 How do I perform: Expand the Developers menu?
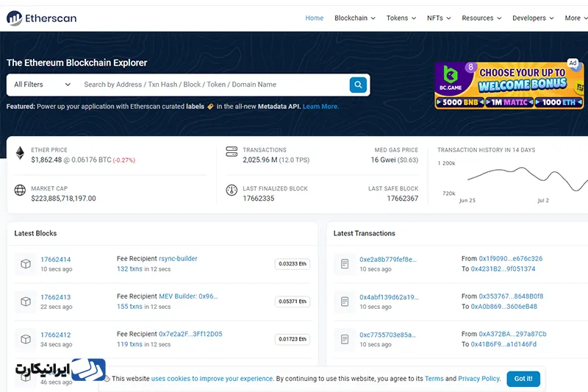pyautogui.click(x=533, y=18)
